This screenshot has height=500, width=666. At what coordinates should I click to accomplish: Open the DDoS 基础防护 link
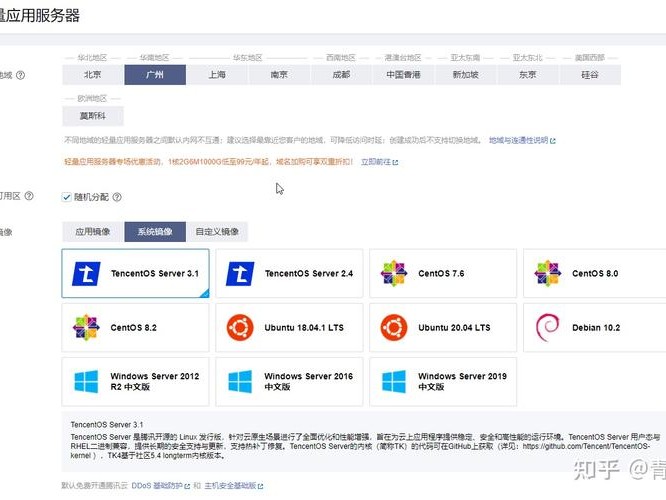point(161,486)
